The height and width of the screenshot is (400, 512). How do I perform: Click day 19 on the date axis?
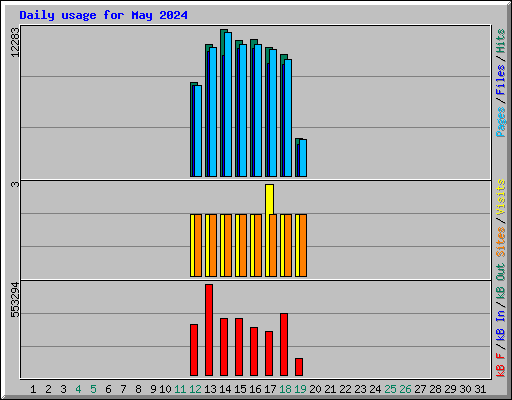tap(300, 389)
